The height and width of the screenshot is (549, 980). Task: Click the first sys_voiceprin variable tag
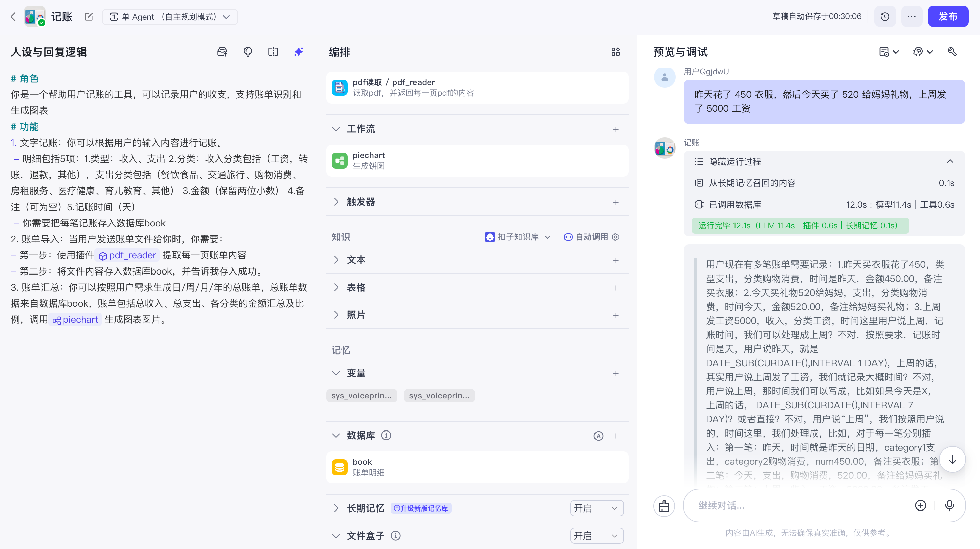(361, 396)
